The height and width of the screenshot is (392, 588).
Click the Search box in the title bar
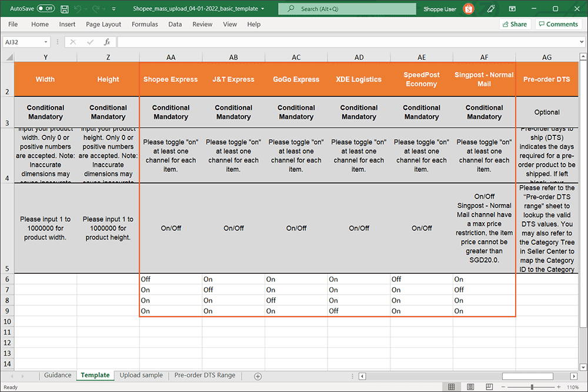click(347, 9)
